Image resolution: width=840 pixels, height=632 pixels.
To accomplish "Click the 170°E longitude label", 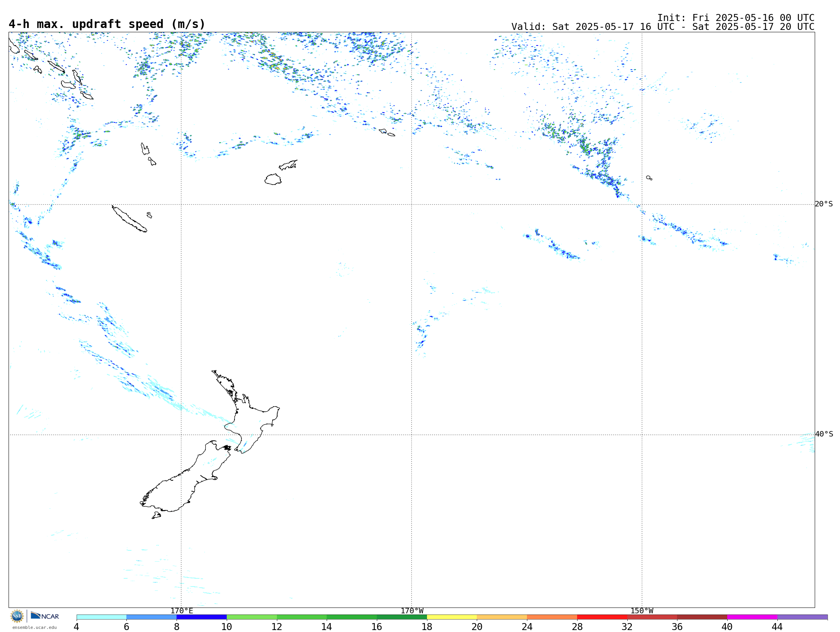I will point(182,611).
